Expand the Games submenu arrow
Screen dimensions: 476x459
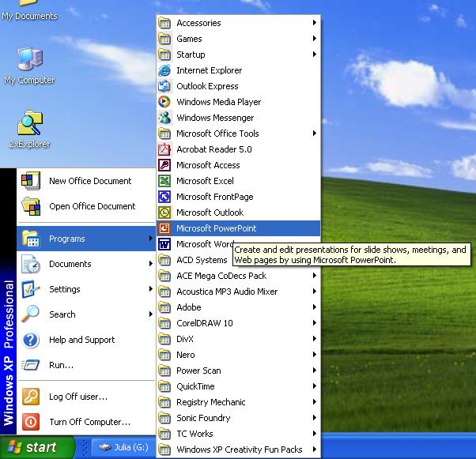315,39
